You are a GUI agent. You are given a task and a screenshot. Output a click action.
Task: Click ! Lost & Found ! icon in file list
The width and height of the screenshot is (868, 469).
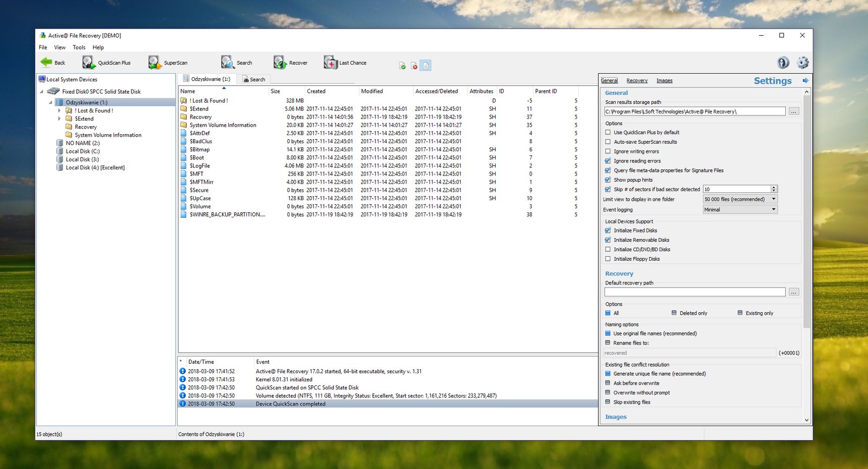pos(184,101)
